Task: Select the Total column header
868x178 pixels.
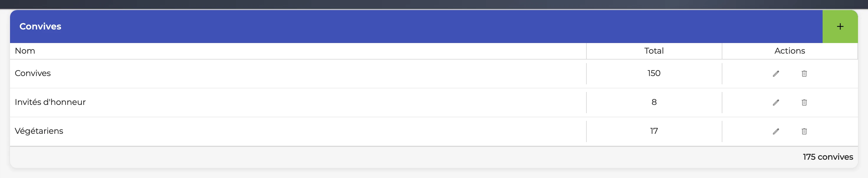Action: click(654, 51)
